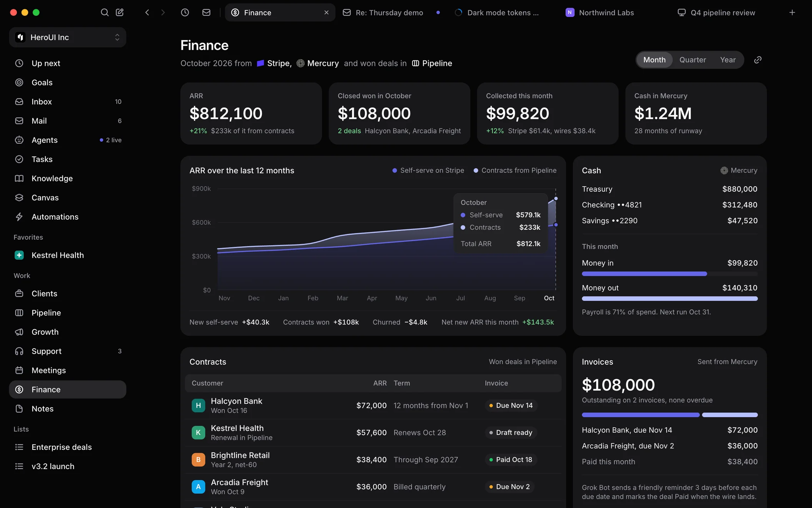812x508 pixels.
Task: Click the Due Nov 14 invoice badge
Action: 511,405
